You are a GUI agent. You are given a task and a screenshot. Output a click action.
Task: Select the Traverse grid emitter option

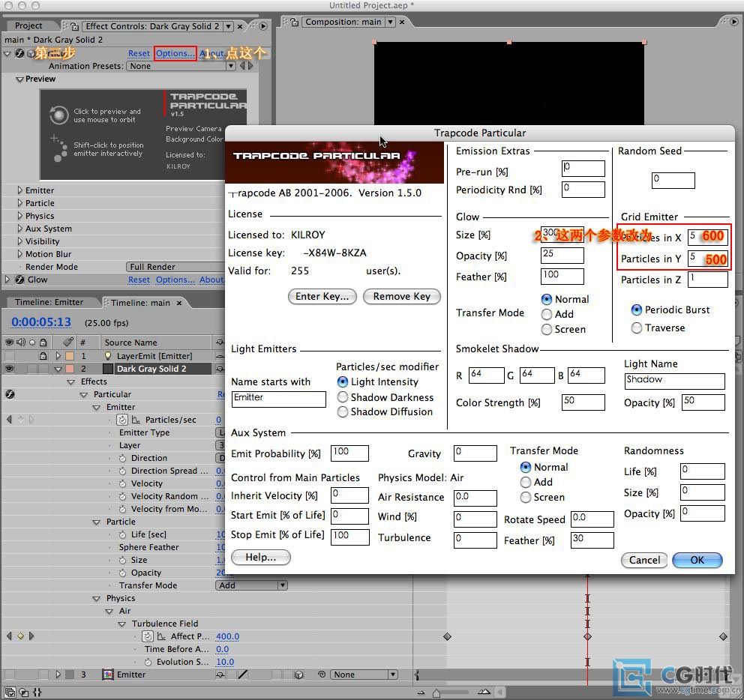pyautogui.click(x=637, y=328)
